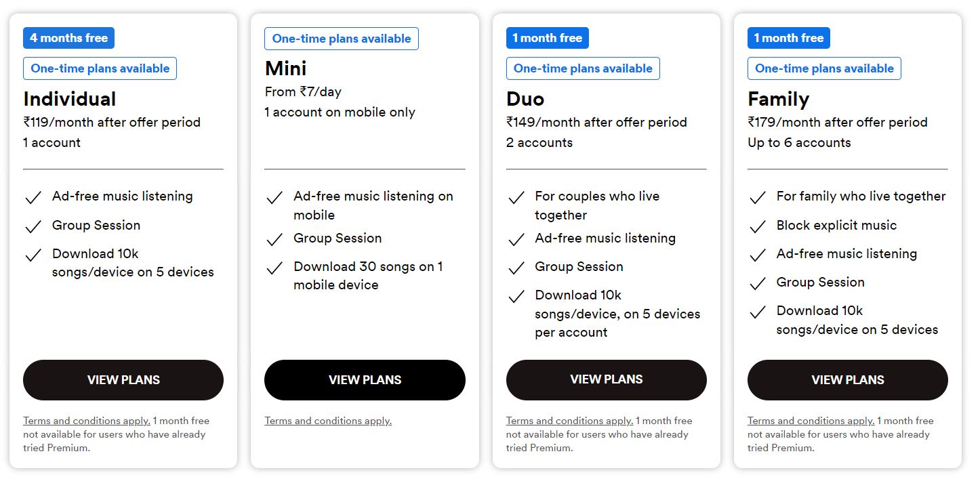Expand One-time plans available under Mini
This screenshot has height=479, width=980.
(x=342, y=39)
